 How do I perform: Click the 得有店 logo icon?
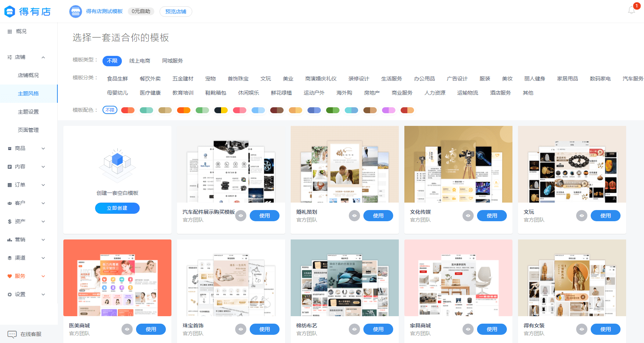click(x=10, y=12)
